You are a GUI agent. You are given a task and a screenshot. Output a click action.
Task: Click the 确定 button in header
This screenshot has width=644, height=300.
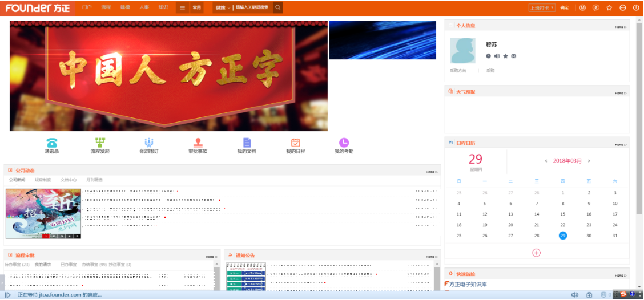[565, 7]
